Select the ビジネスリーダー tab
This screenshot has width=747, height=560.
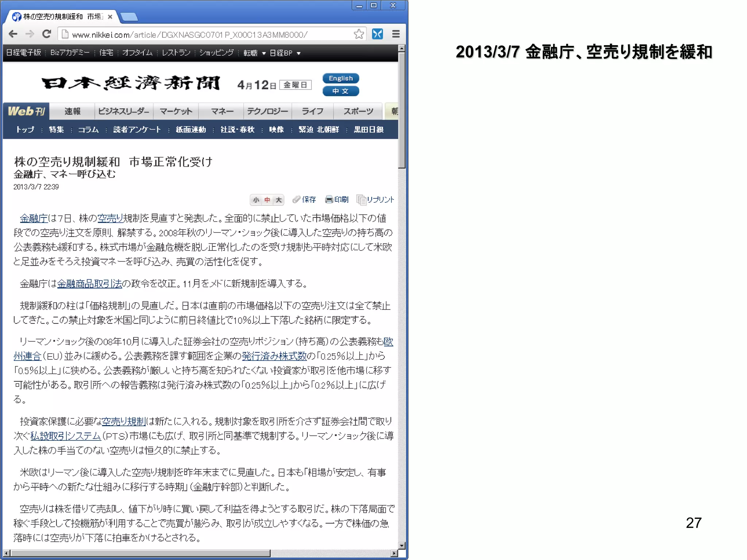[x=124, y=112]
